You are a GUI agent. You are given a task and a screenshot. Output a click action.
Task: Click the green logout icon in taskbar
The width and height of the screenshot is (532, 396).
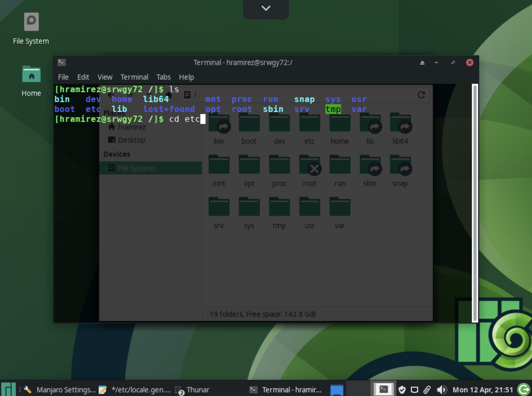pyautogui.click(x=524, y=389)
